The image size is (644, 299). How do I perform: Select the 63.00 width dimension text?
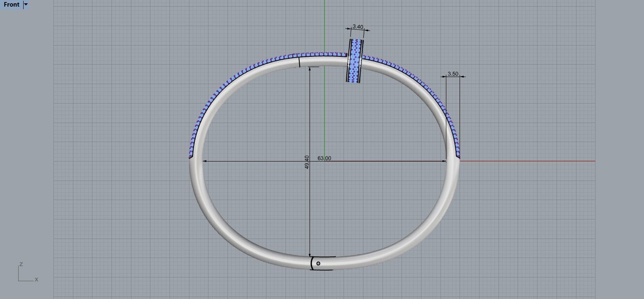324,158
